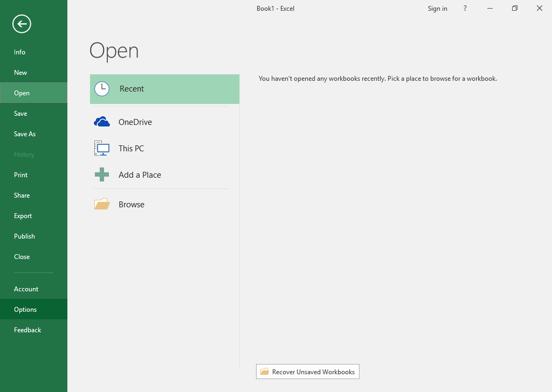Click the Browse label to pick a file
Viewport: 552px width, 392px height.
click(x=132, y=204)
